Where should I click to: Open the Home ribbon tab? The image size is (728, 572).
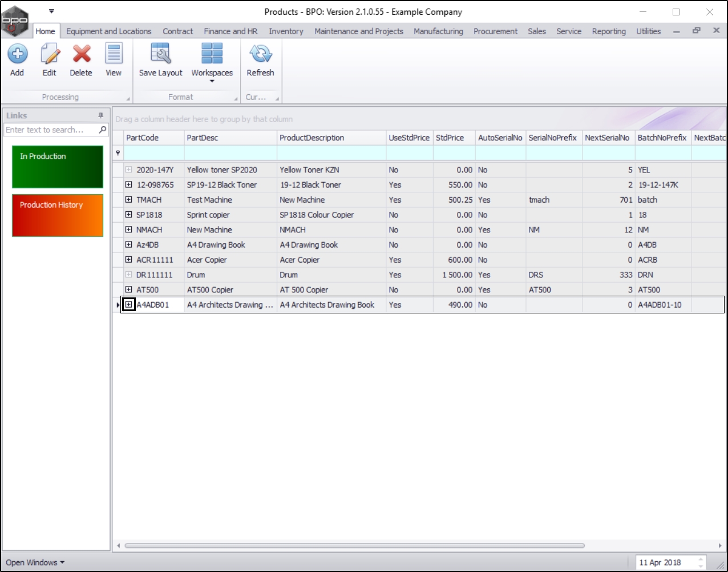[46, 31]
